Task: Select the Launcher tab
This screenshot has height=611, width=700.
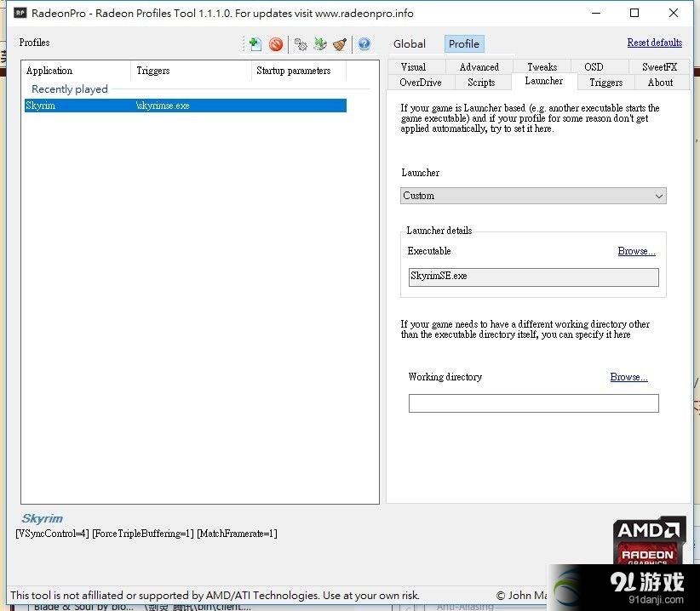Action: [544, 81]
